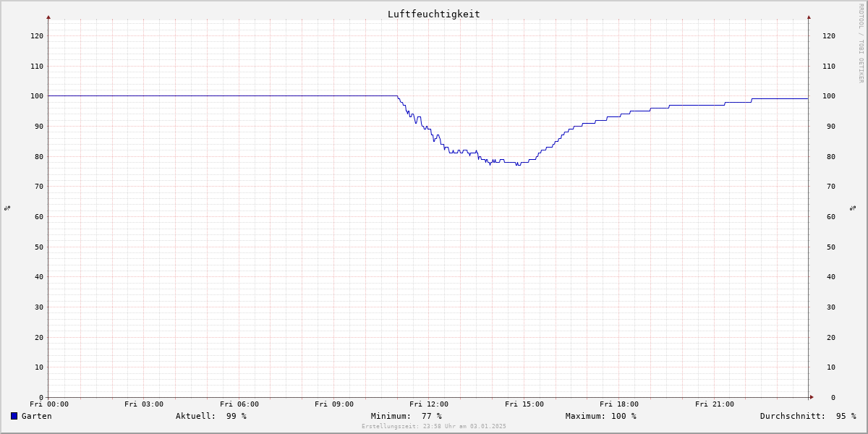Click the Fri 18:00 time axis label

619,404
